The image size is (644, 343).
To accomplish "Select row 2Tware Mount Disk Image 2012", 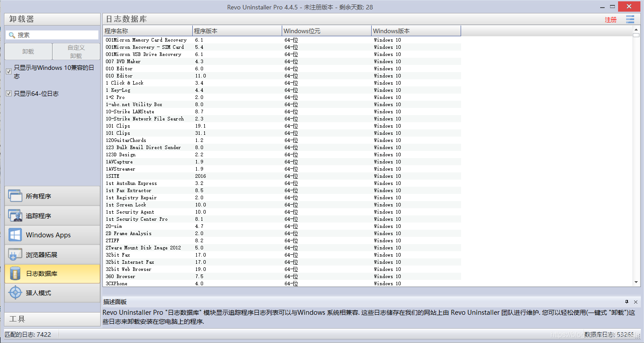I will [282, 248].
